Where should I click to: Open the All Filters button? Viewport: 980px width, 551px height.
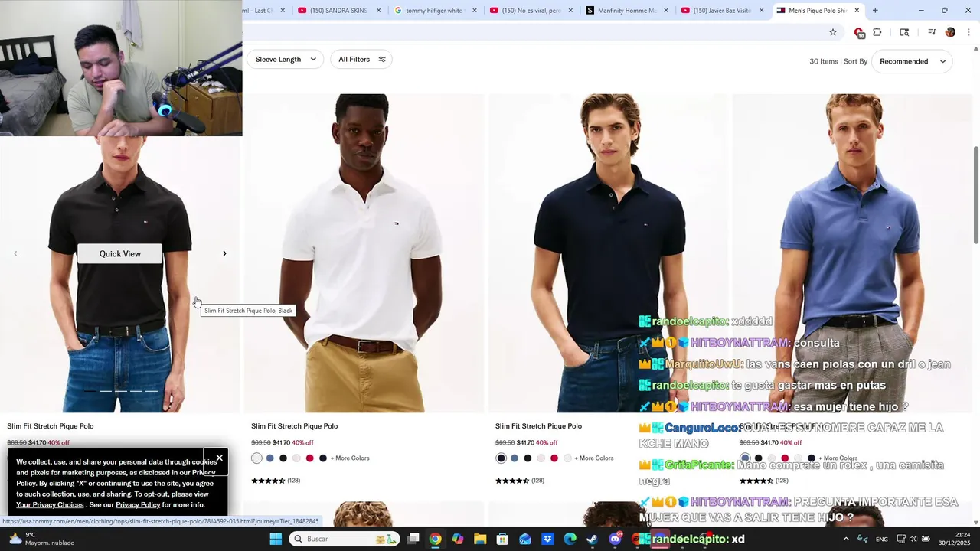(x=361, y=59)
